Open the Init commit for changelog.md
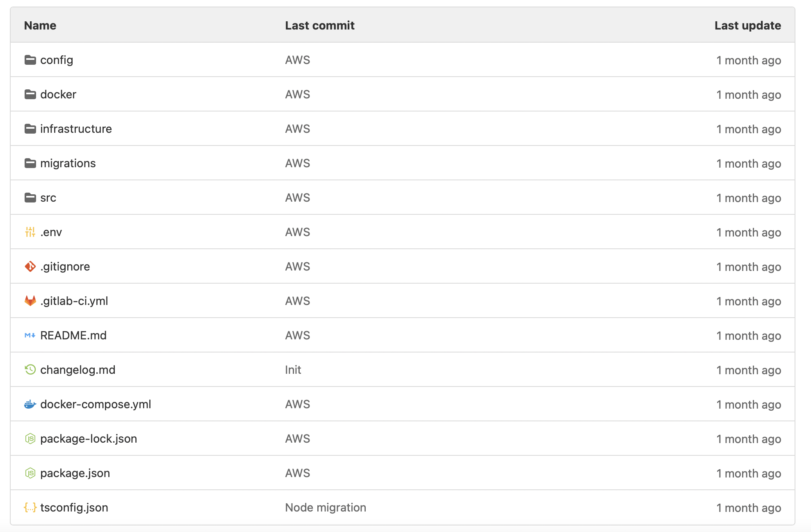This screenshot has height=532, width=811. tap(293, 370)
